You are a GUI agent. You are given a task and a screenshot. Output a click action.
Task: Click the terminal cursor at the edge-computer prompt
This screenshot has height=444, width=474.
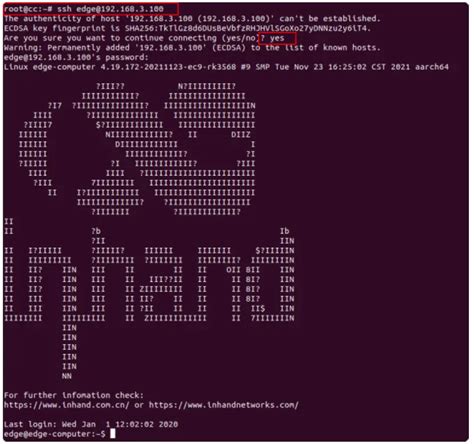[x=113, y=434]
